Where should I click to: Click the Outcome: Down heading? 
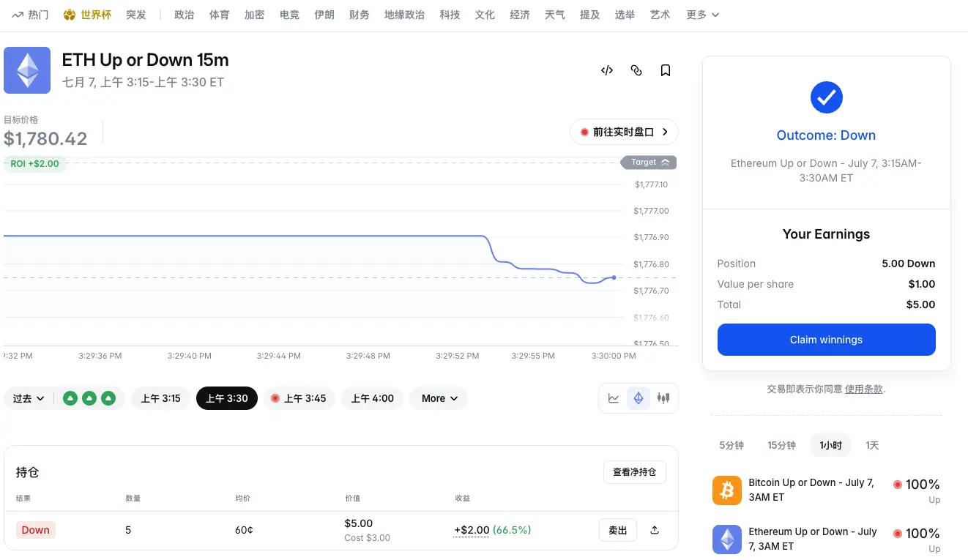[826, 135]
